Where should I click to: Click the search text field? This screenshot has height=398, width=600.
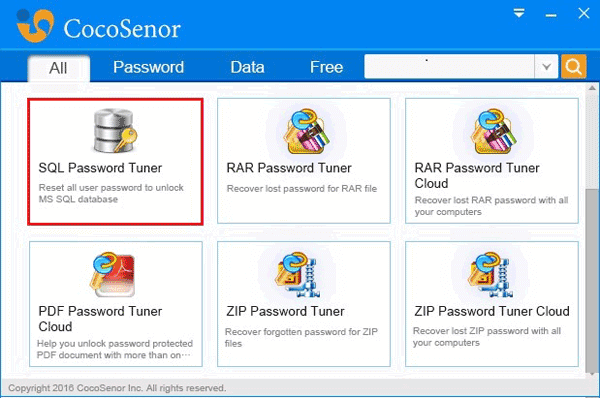click(449, 67)
